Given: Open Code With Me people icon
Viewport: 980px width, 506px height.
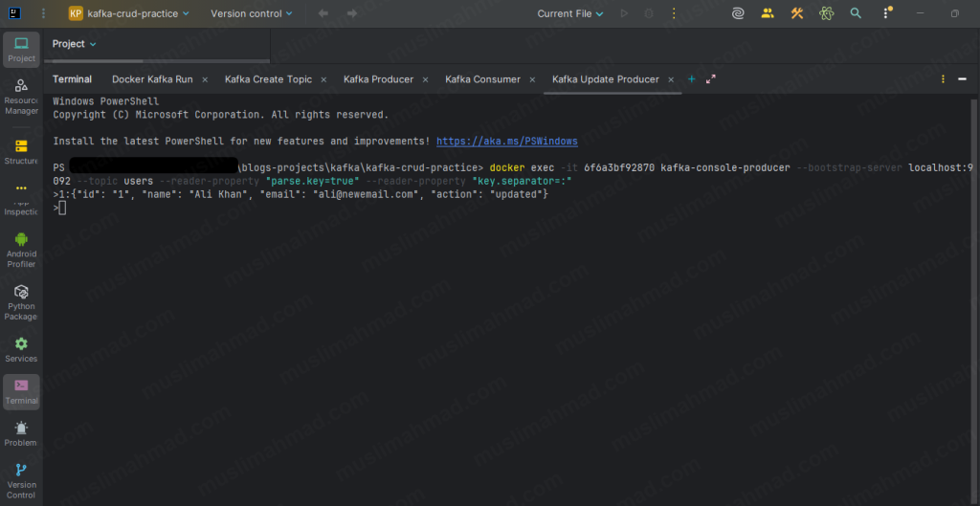Looking at the screenshot, I should coord(768,13).
